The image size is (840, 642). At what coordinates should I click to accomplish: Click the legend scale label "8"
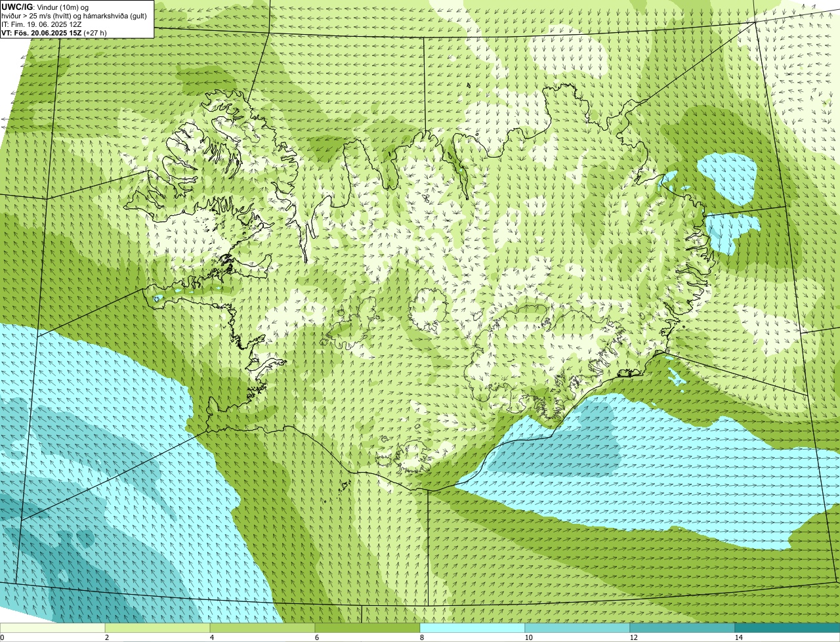point(421,637)
